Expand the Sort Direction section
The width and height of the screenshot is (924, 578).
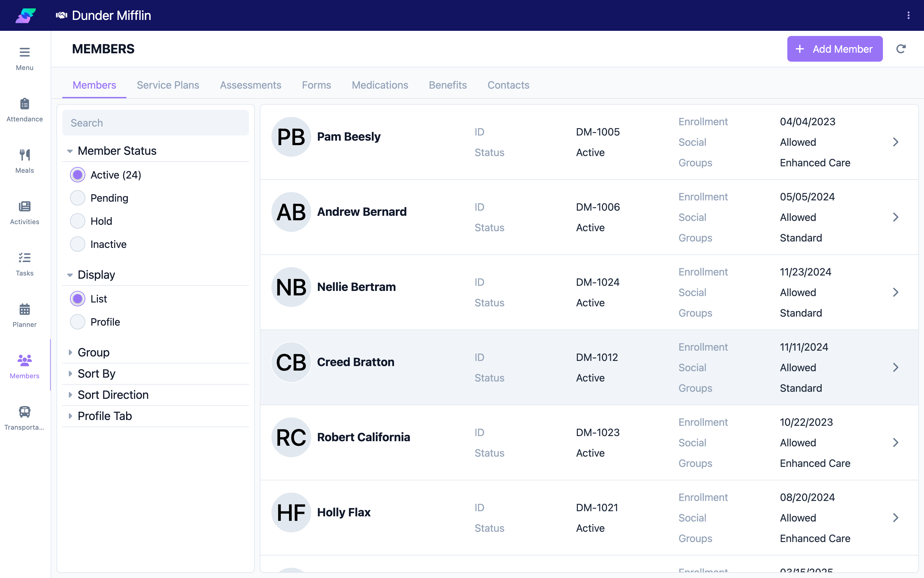click(x=155, y=395)
